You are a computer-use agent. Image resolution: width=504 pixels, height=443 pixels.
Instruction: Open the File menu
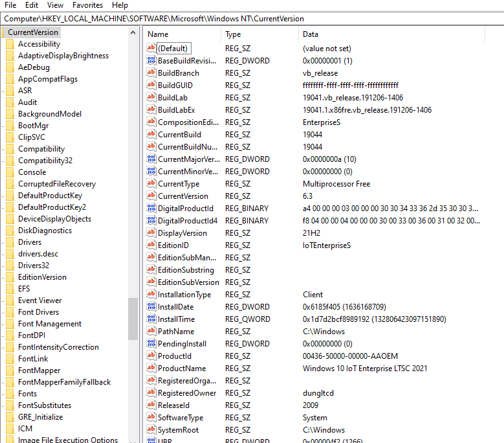point(10,5)
